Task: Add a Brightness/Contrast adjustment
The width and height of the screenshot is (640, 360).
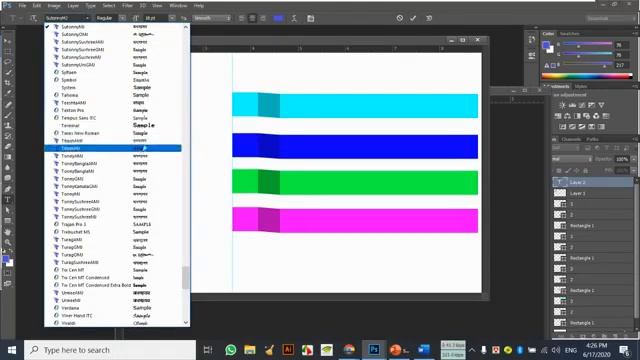Action: click(x=562, y=105)
